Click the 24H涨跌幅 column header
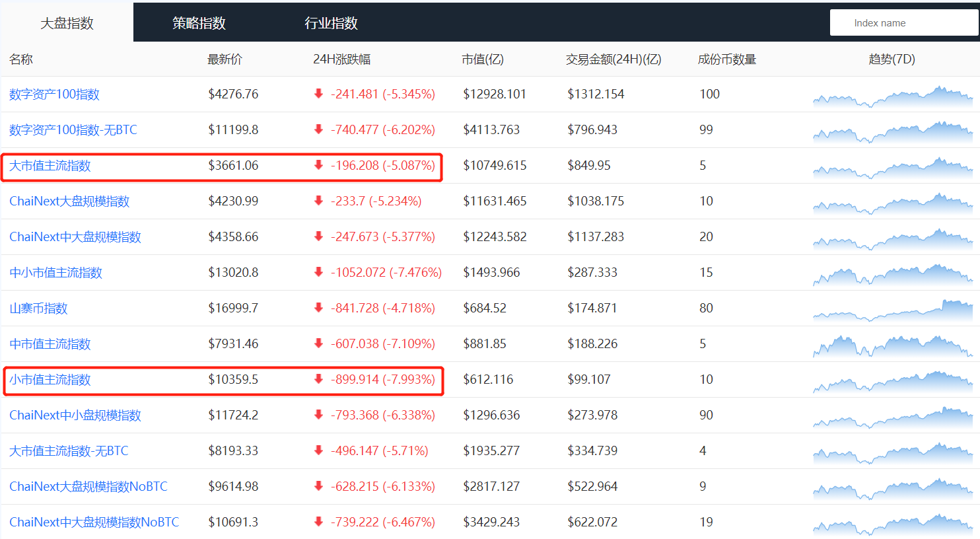This screenshot has height=539, width=980. pyautogui.click(x=341, y=59)
